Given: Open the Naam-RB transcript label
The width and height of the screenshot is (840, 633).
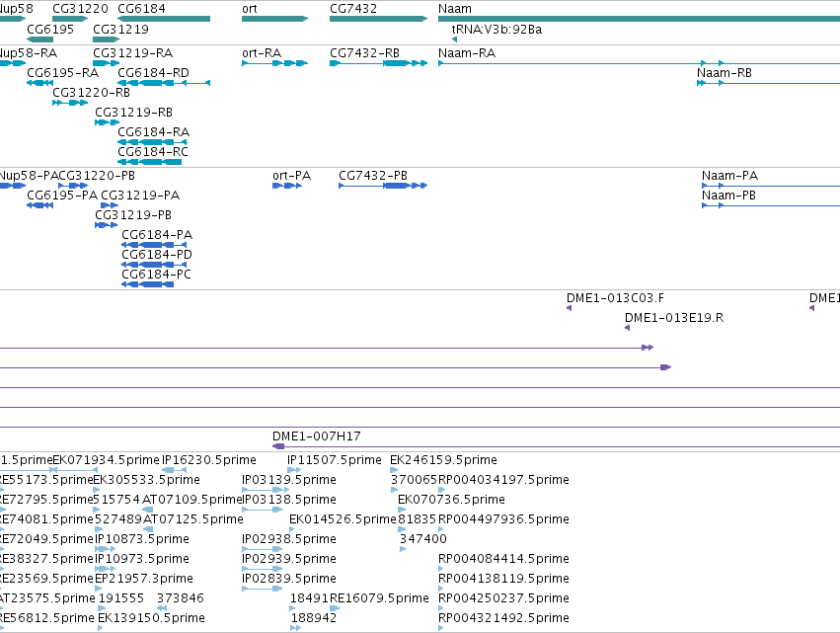Looking at the screenshot, I should point(725,72).
